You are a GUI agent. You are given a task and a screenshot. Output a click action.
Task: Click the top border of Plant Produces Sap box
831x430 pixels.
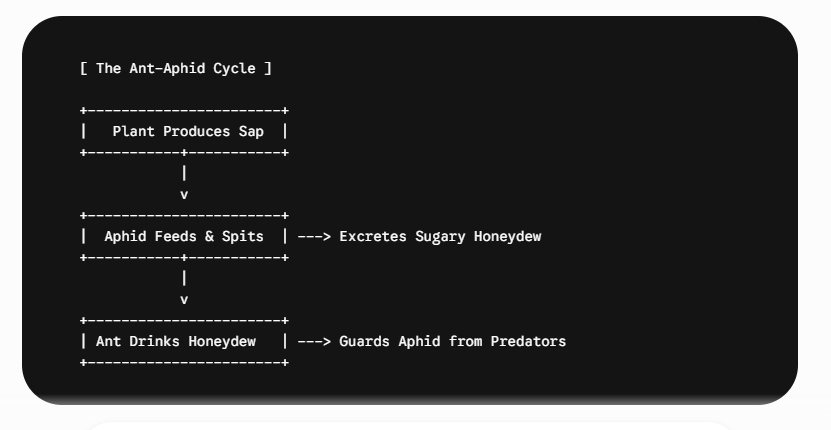(184, 111)
